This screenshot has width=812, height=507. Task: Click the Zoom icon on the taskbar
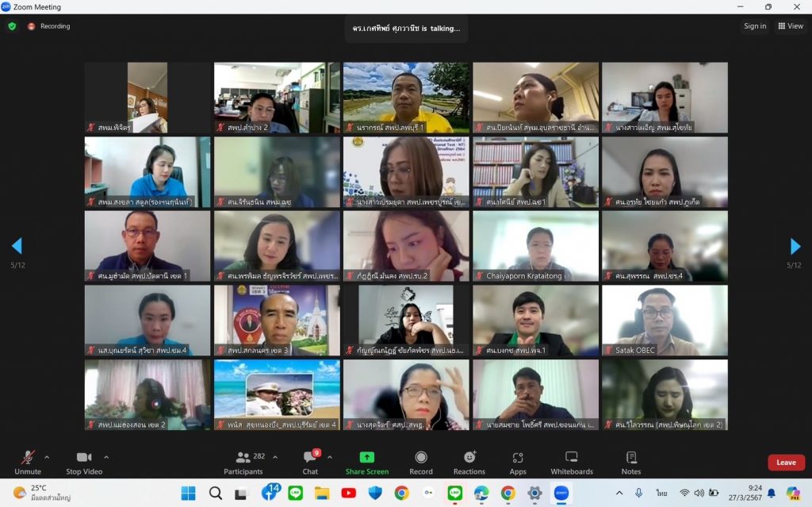[561, 493]
